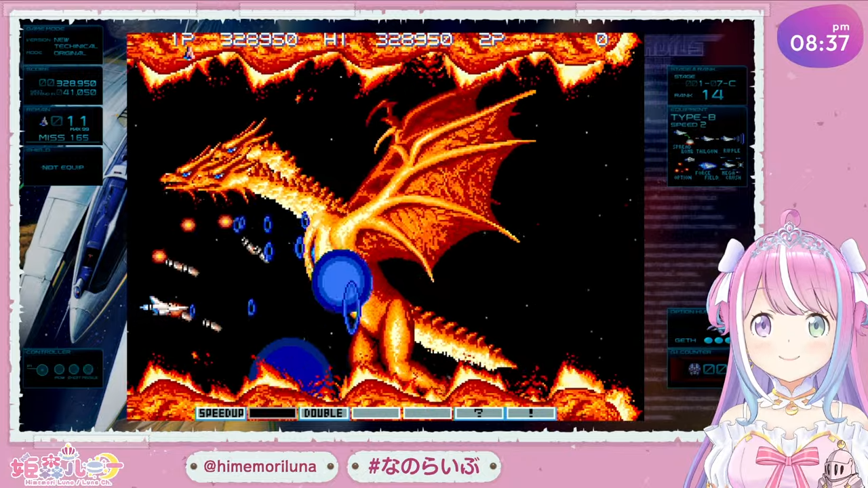Viewport: 868px width, 488px height.
Task: Click the Shield NOT EQUIP panel
Action: pyautogui.click(x=62, y=167)
